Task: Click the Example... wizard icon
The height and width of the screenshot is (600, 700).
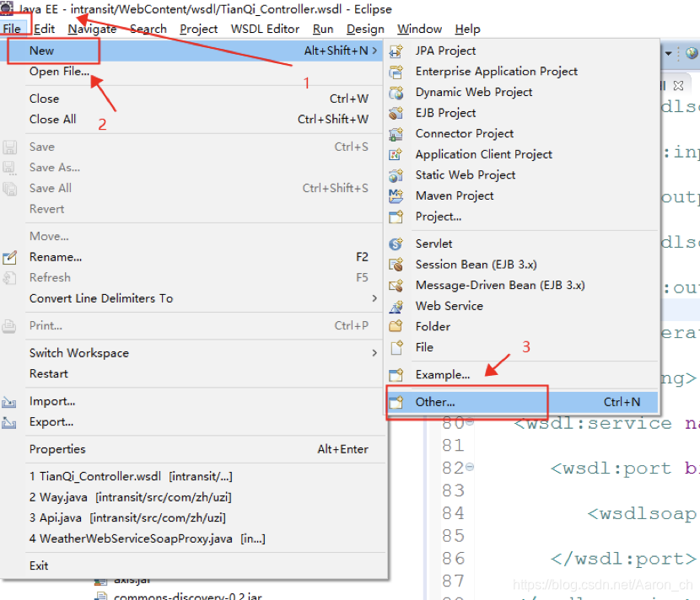Action: coord(396,375)
